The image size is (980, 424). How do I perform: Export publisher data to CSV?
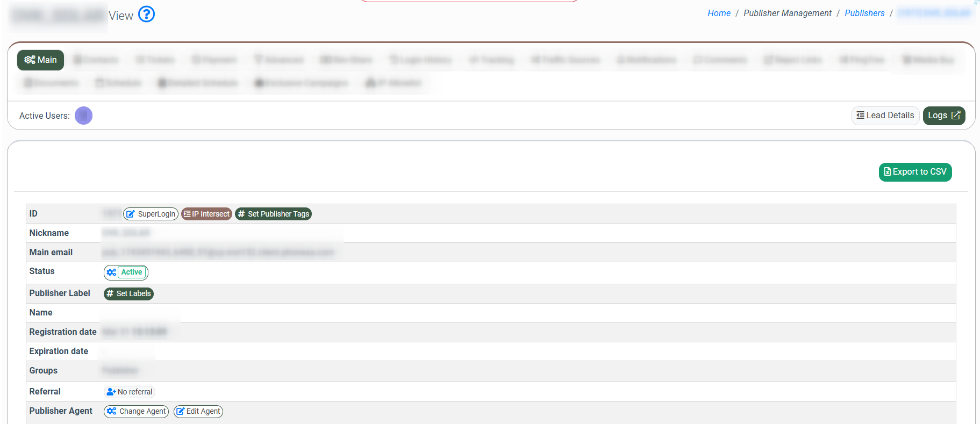click(915, 172)
